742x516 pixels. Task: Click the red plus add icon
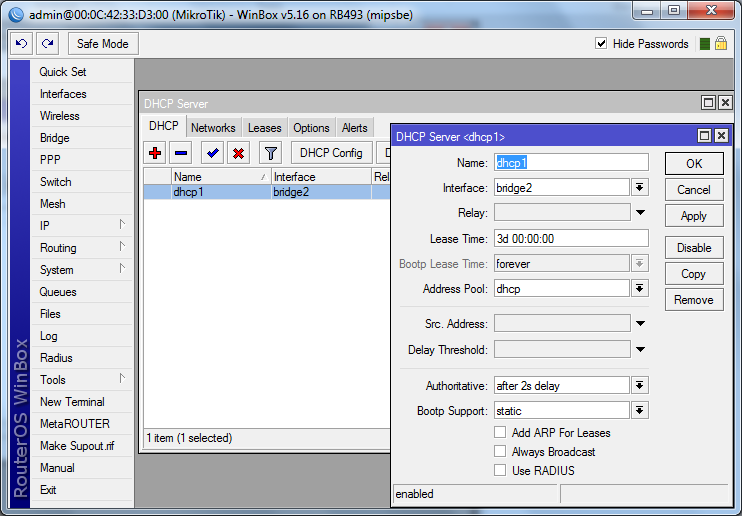pos(155,153)
